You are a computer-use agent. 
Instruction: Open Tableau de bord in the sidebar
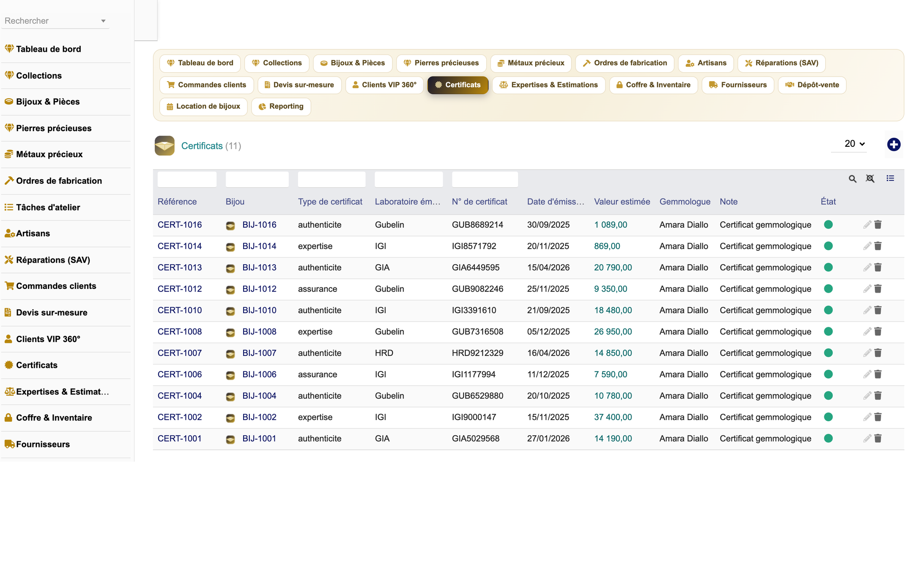[48, 49]
